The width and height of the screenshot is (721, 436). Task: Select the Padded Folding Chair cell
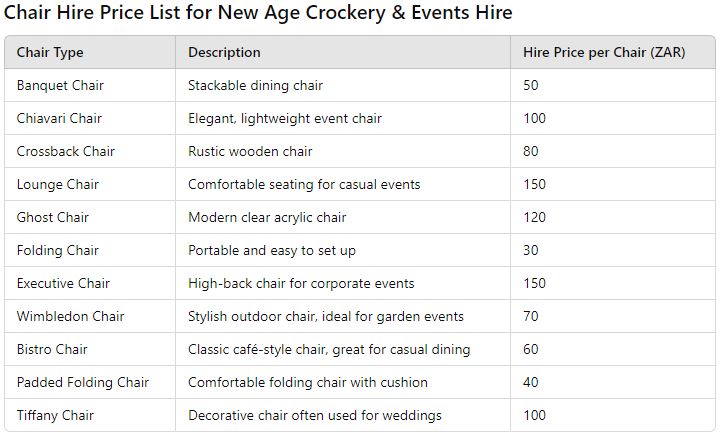[x=82, y=382]
